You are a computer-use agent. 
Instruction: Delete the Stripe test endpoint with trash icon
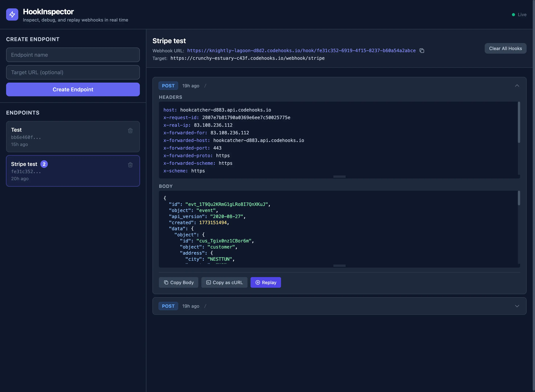130,165
